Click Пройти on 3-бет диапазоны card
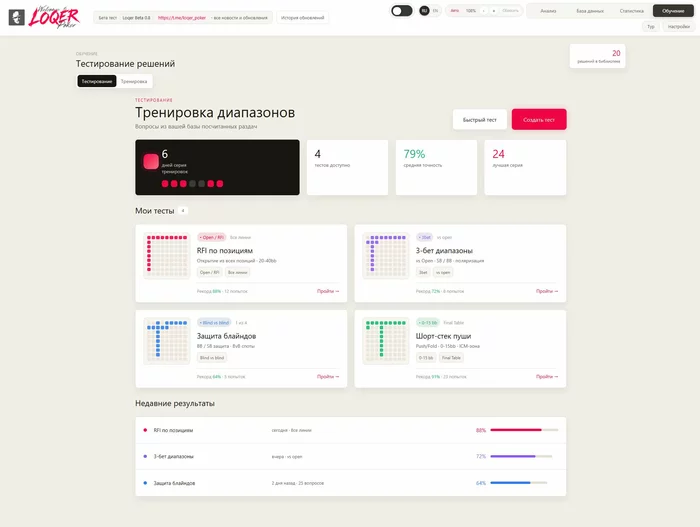700x527 pixels. pyautogui.click(x=547, y=291)
